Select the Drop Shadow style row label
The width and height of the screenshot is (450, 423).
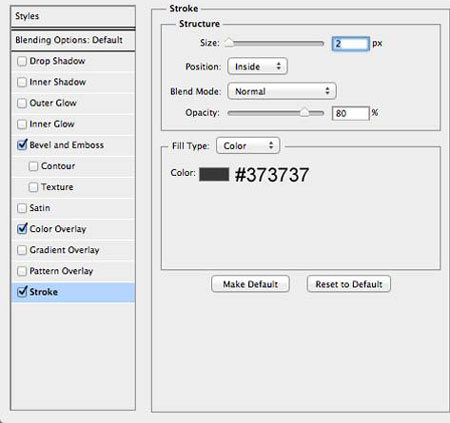point(57,61)
